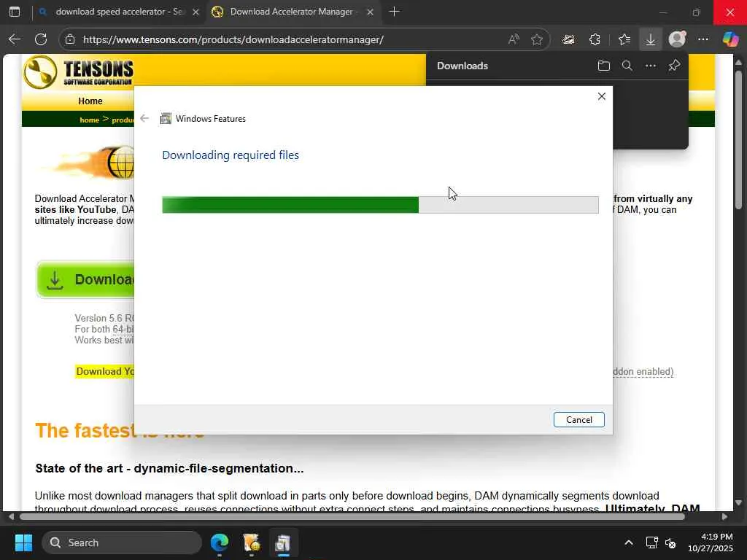Switch to download speed accelerator search tab
Screen dimensions: 747x560
(112, 12)
